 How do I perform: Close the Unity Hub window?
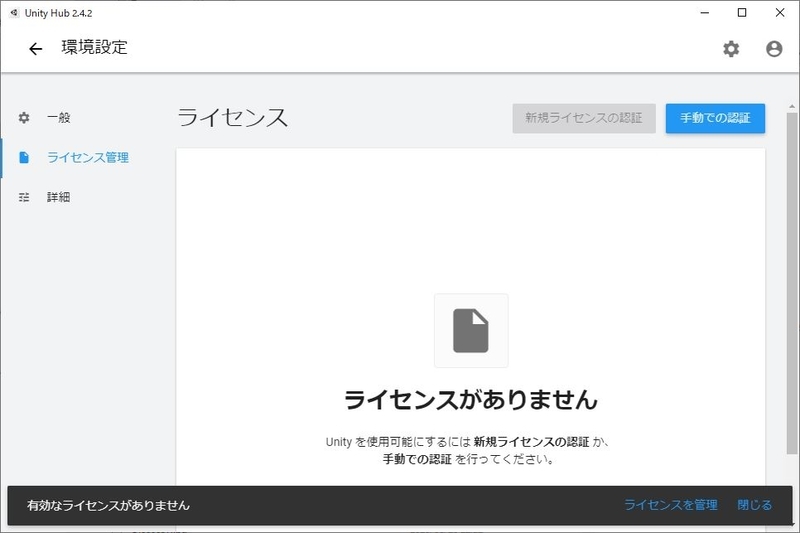780,13
